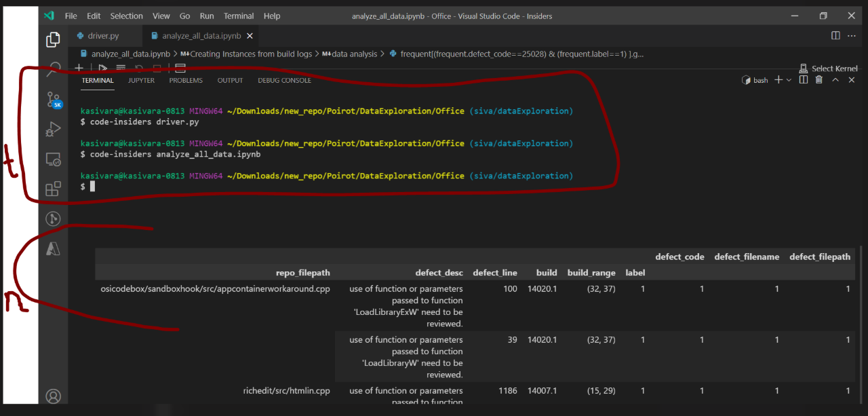Viewport: 868px width, 416px height.
Task: Click Select Kernel for the notebook
Action: click(x=829, y=69)
